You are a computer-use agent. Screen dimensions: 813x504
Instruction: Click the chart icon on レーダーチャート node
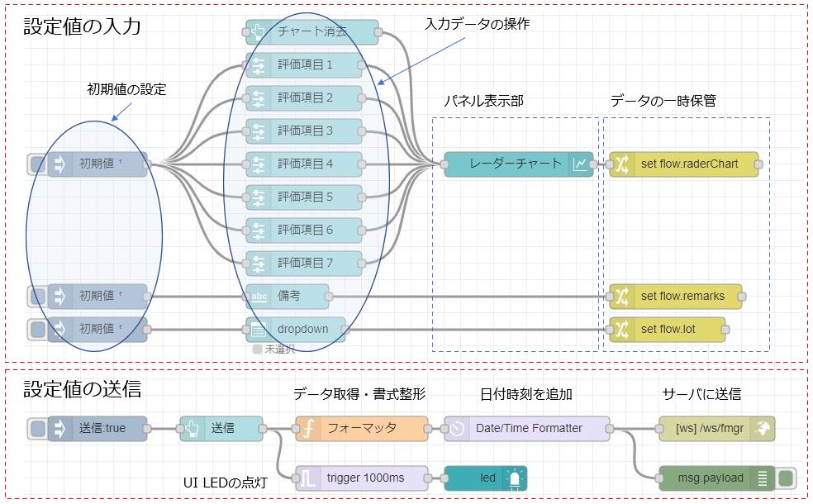tap(581, 164)
